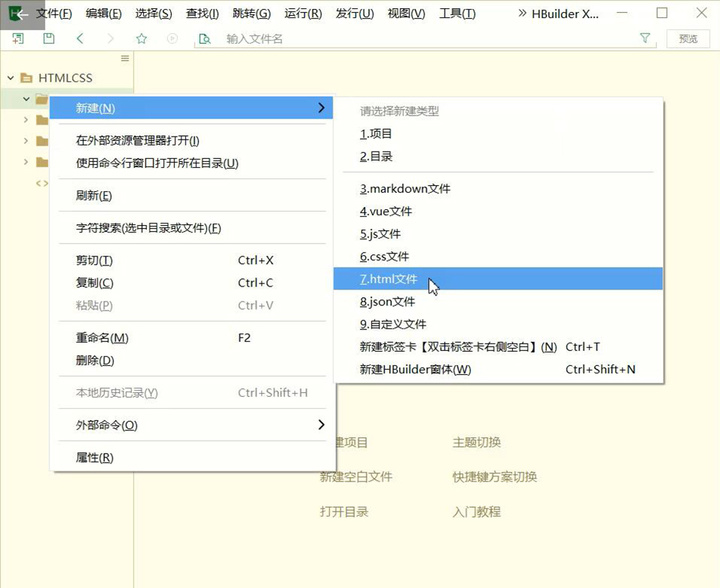720x588 pixels.
Task: Open the 新建(N) submenu
Action: coord(191,108)
